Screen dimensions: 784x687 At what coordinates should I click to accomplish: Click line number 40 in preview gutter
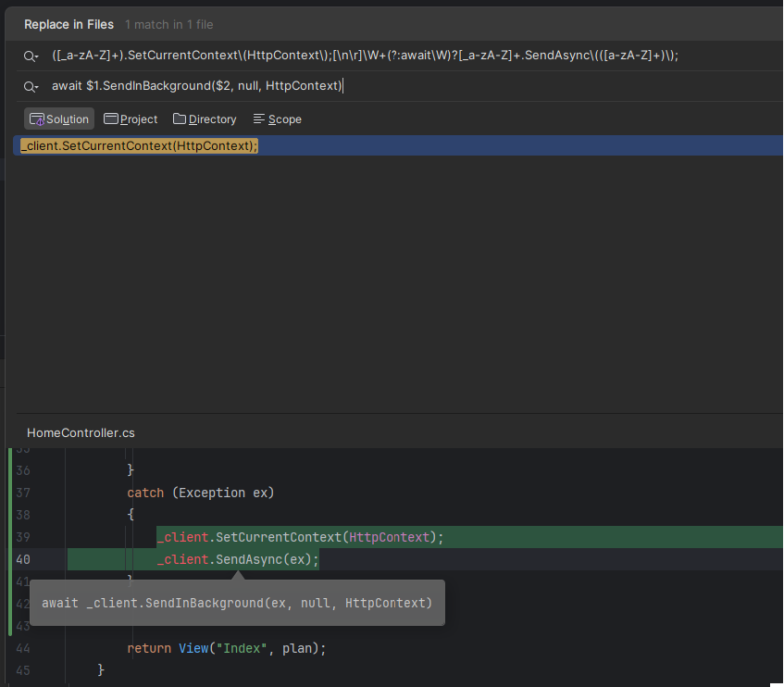(x=23, y=559)
